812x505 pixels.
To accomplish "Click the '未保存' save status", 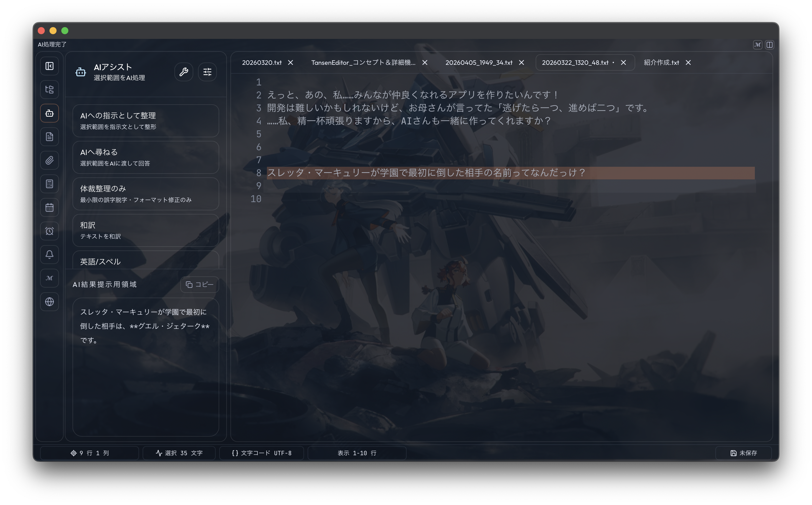I will click(x=744, y=453).
